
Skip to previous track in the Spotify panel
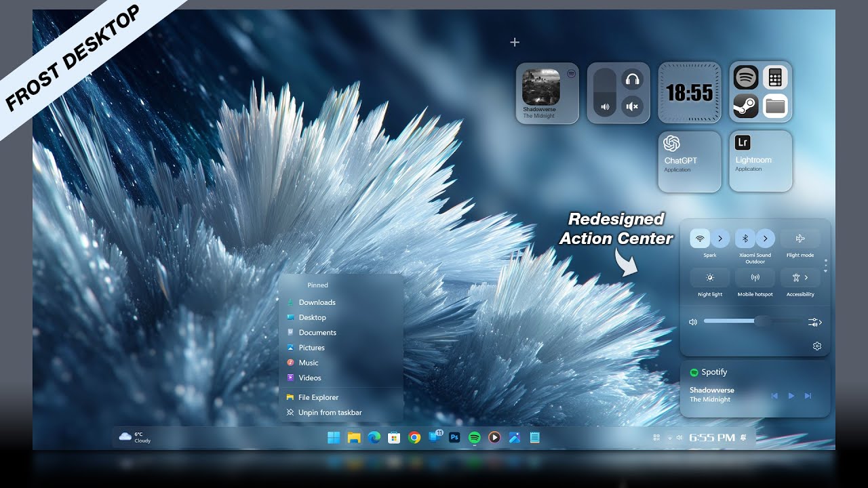click(x=774, y=396)
